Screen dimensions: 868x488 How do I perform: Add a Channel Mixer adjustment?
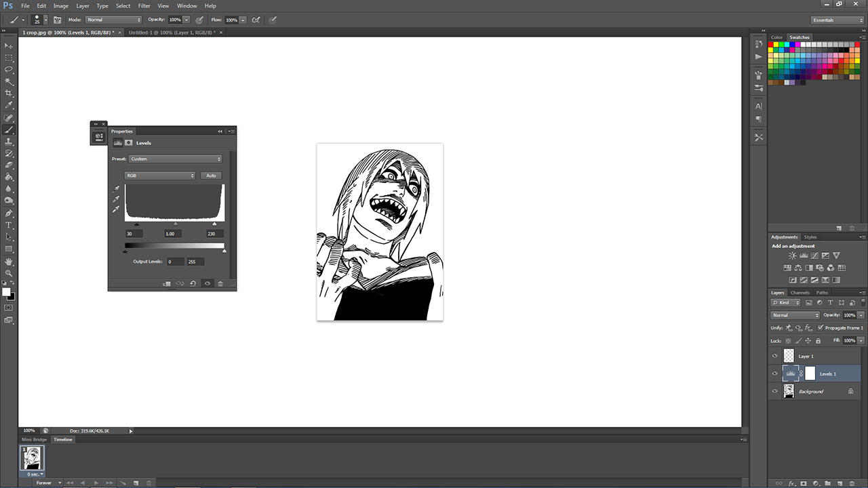(x=831, y=268)
